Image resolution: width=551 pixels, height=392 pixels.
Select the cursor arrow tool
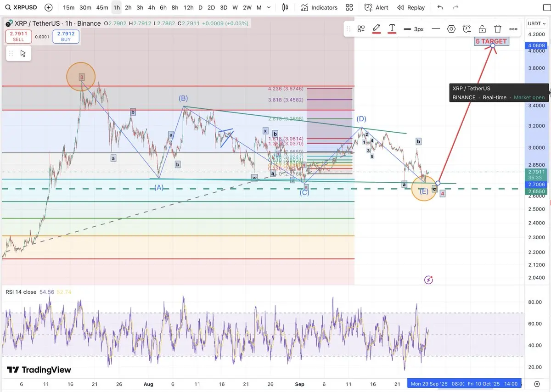point(23,53)
